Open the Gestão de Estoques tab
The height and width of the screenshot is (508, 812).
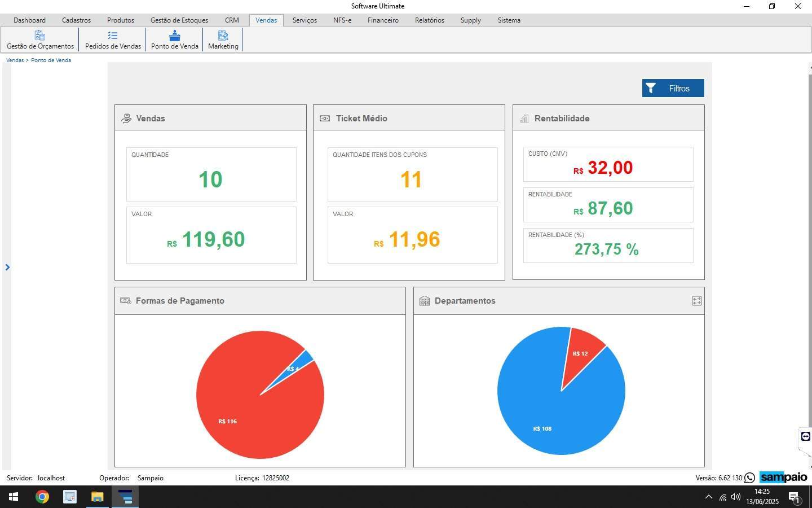179,20
